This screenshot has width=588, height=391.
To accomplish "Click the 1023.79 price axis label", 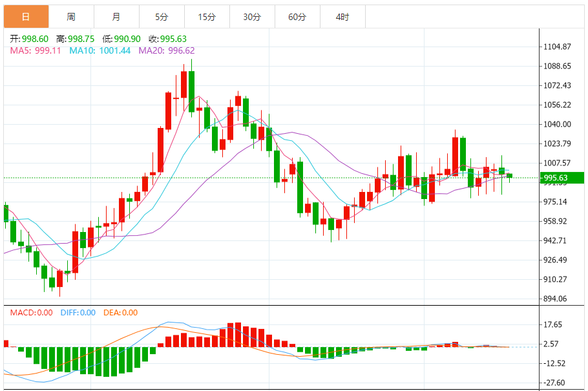I will click(557, 143).
